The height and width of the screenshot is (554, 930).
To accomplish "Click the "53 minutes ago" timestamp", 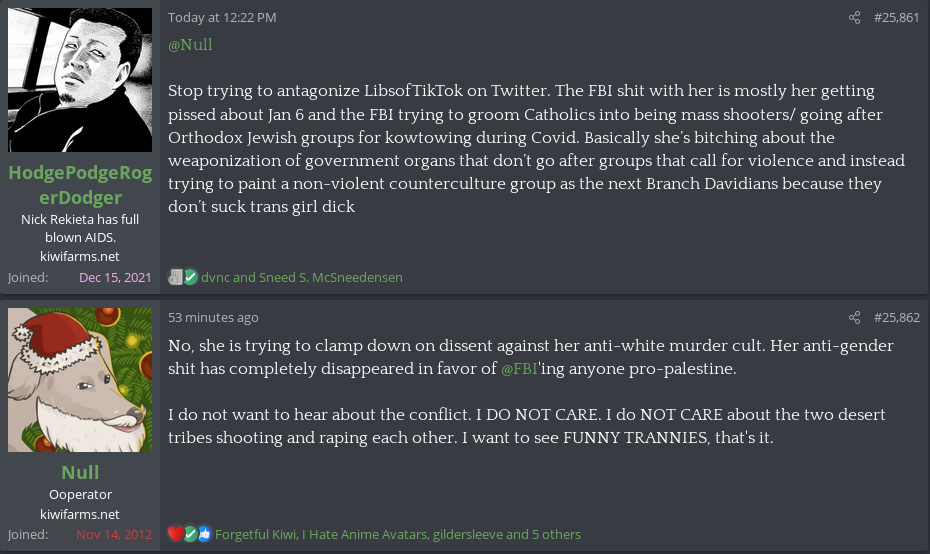I will [213, 318].
